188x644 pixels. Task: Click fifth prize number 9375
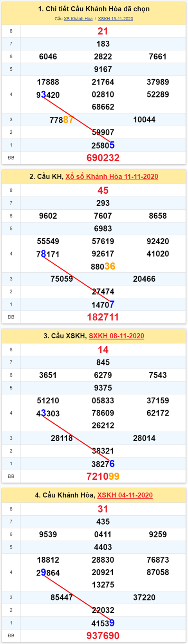point(103,388)
